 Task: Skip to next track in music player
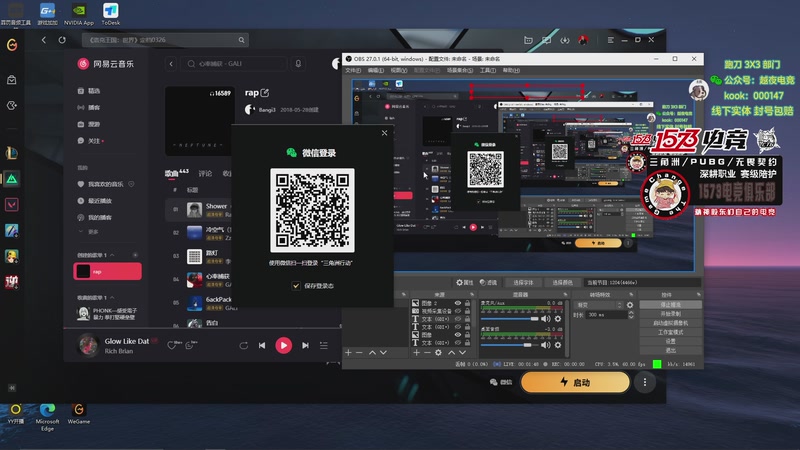point(305,345)
